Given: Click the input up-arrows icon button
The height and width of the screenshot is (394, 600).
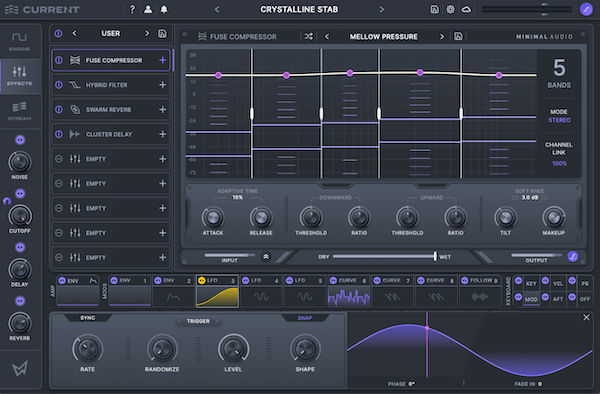Looking at the screenshot, I should 266,257.
